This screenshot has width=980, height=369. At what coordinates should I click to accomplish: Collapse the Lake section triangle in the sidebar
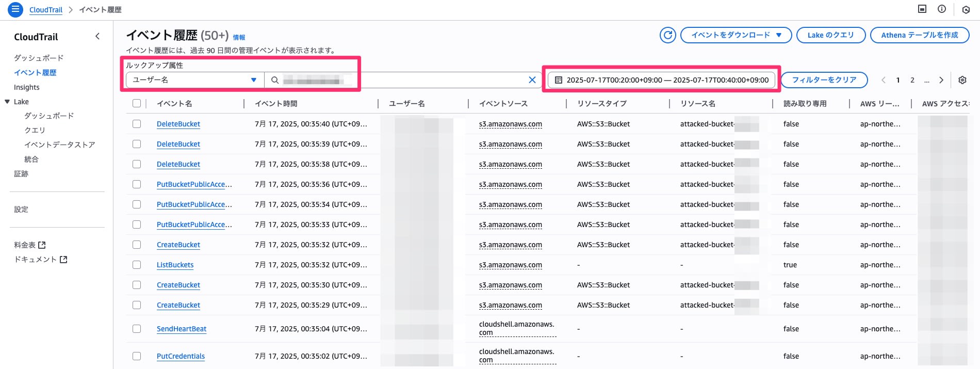pyautogui.click(x=7, y=102)
